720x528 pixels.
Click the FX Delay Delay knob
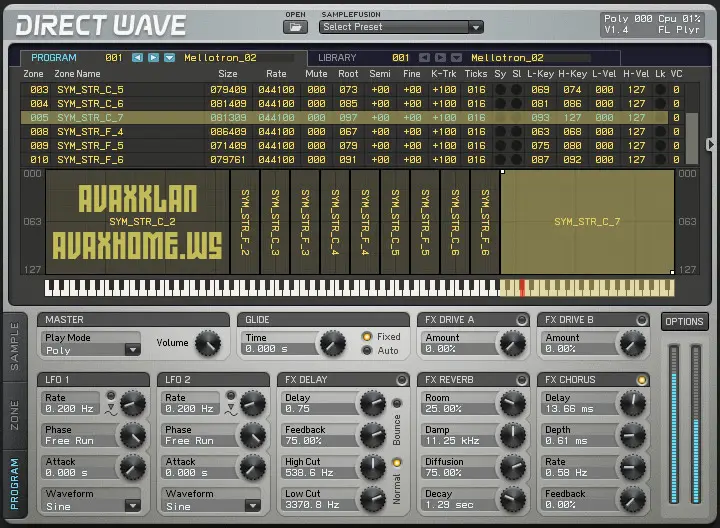point(373,403)
